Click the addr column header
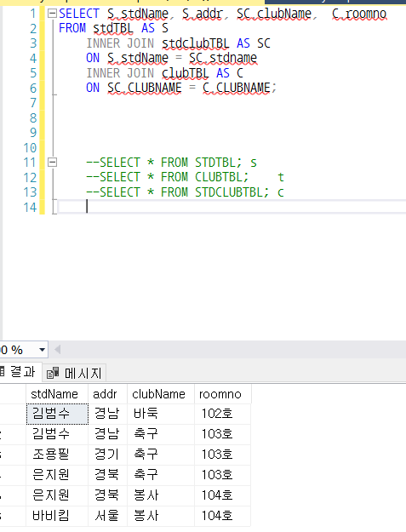Screen dimensions: 406x532 pyautogui.click(x=107, y=394)
